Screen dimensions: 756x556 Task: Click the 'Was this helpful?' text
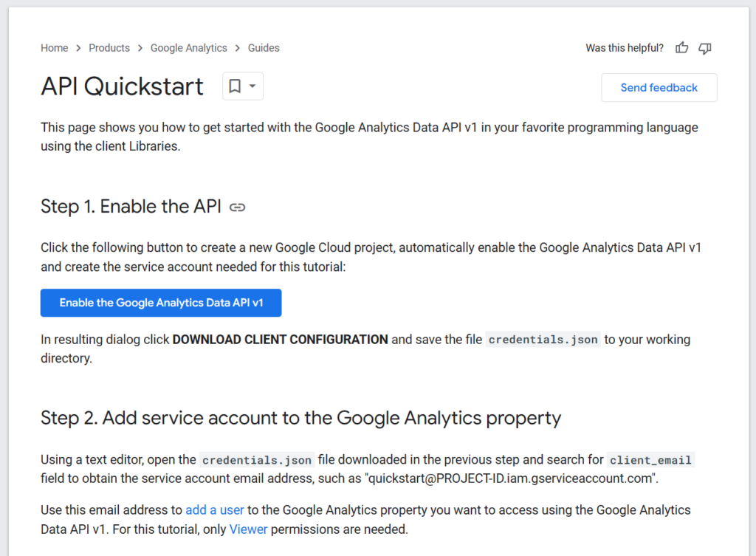[625, 48]
